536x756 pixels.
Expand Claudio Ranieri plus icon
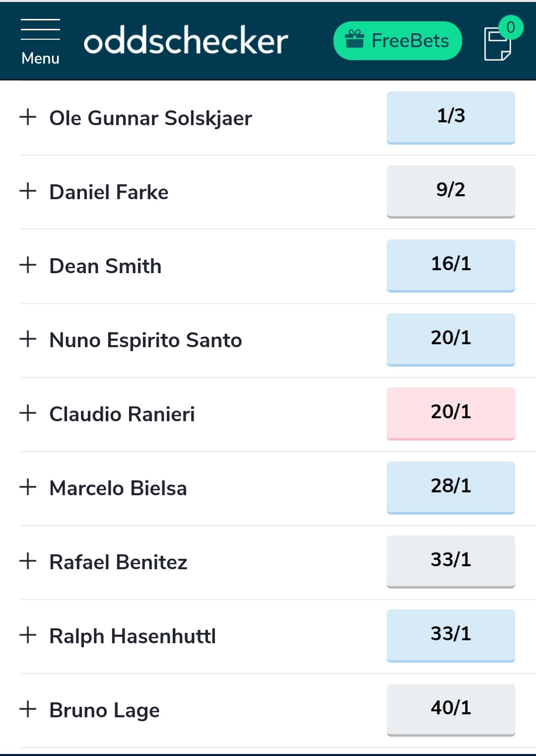point(28,413)
